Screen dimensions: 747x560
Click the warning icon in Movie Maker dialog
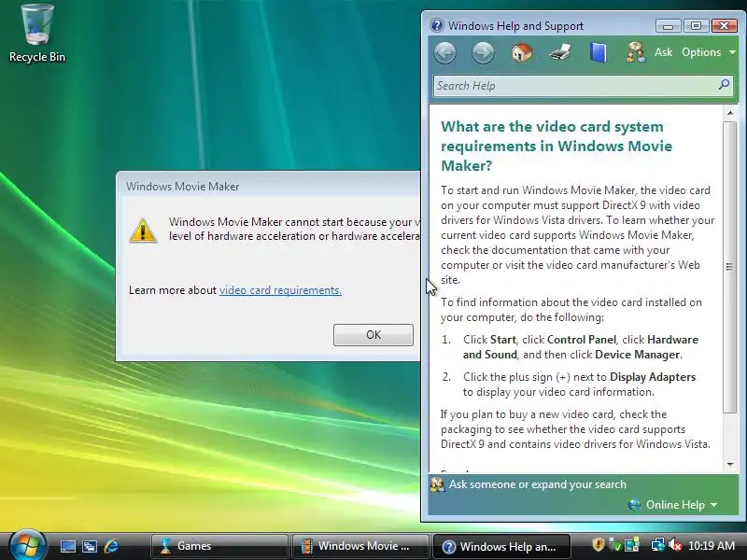(143, 231)
